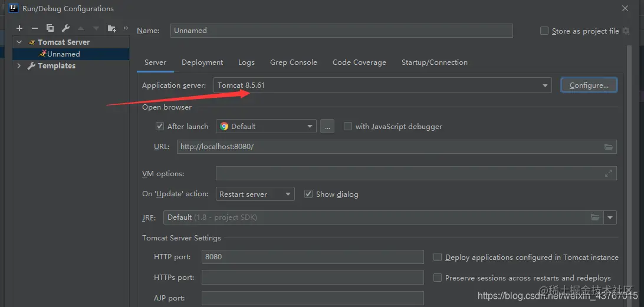This screenshot has height=307, width=644.
Task: Move configuration down arrow
Action: point(96,28)
